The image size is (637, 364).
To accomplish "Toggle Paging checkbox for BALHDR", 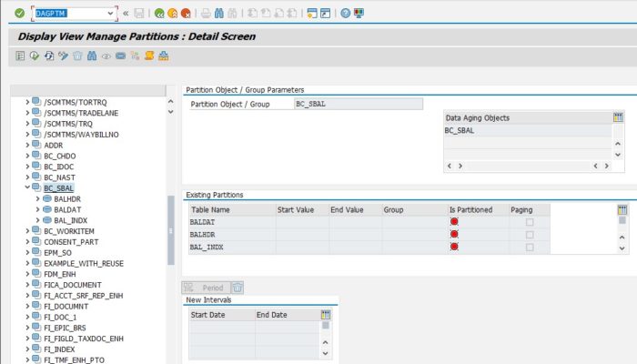I will pyautogui.click(x=530, y=235).
